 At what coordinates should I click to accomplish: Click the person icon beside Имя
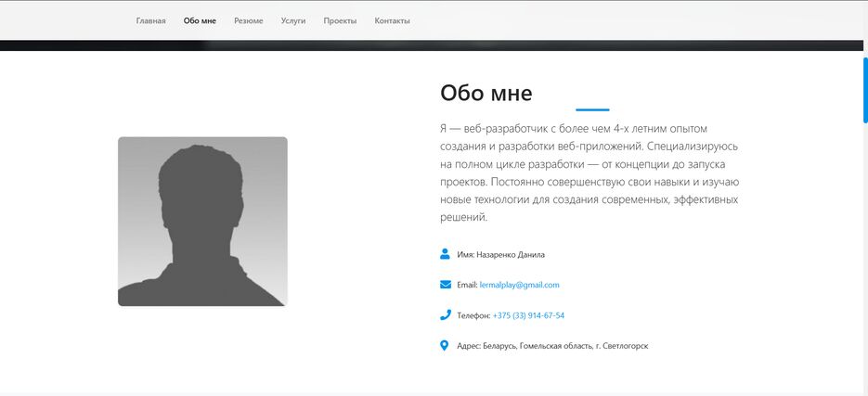(445, 254)
